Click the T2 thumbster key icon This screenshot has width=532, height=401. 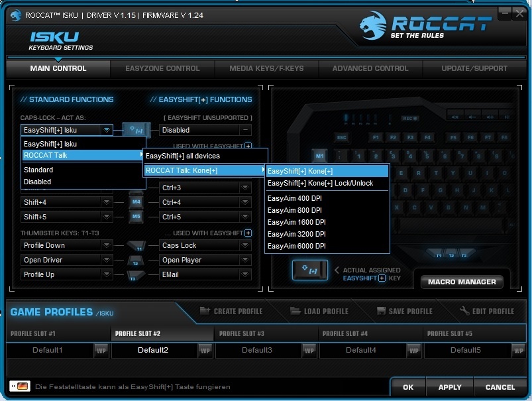point(136,260)
